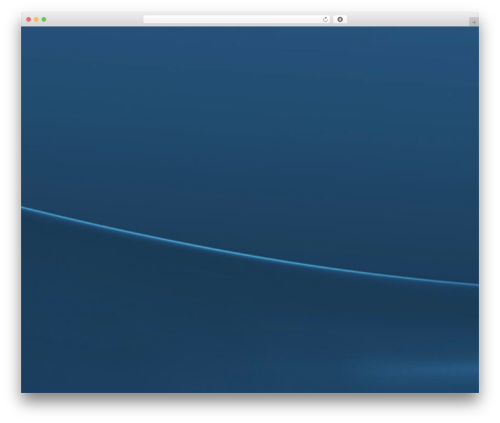Click the blue page area above the curved line
Viewport: 500px width, 423px height.
coord(250,117)
